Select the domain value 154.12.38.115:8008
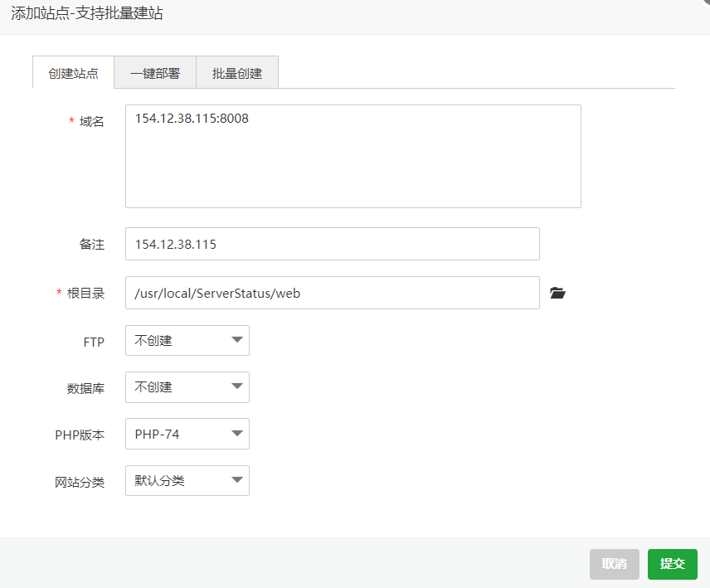 [189, 119]
